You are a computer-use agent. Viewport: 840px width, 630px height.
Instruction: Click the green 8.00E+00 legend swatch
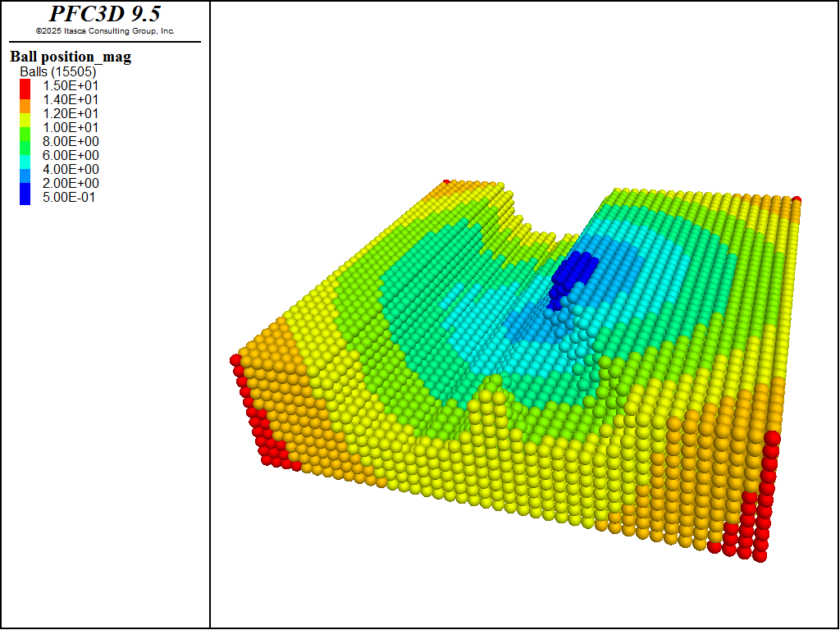coord(25,134)
